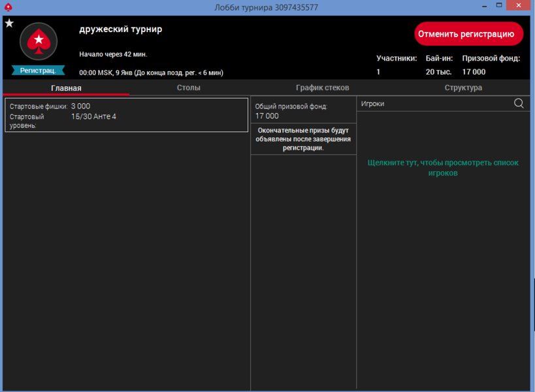Click the Участники count in header

pos(378,72)
